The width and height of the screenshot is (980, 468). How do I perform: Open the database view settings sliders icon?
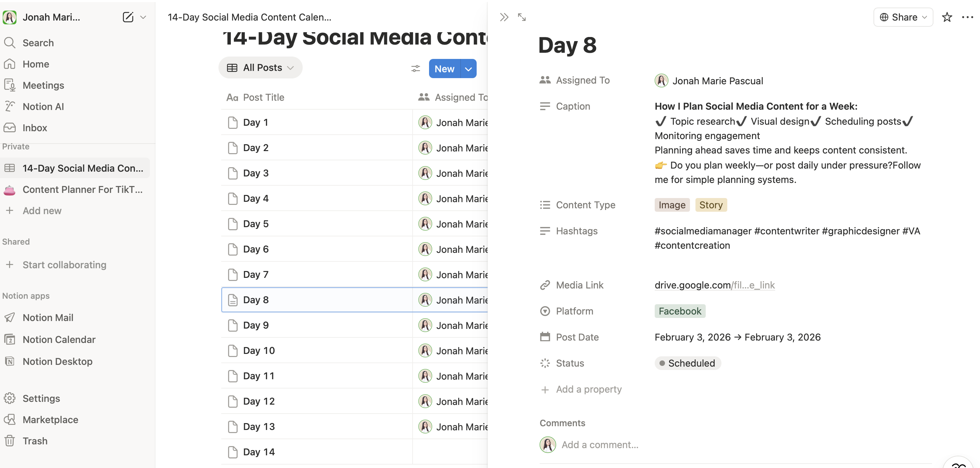coord(415,69)
